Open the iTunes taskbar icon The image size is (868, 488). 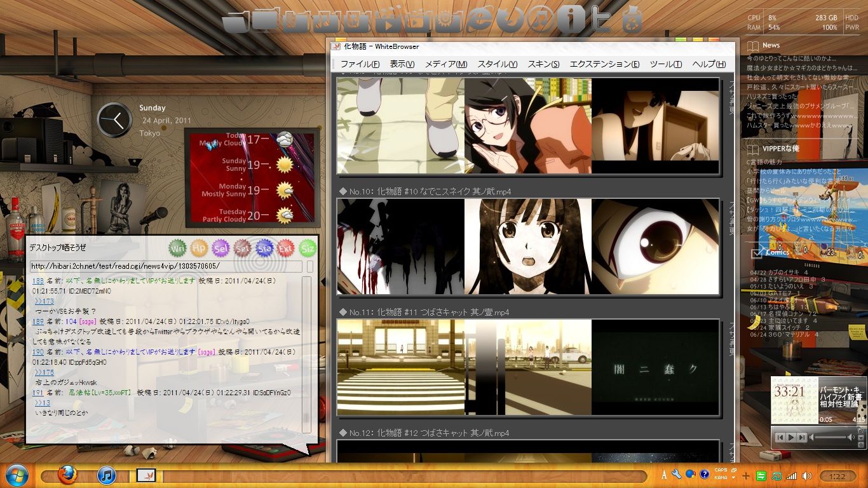click(x=106, y=475)
